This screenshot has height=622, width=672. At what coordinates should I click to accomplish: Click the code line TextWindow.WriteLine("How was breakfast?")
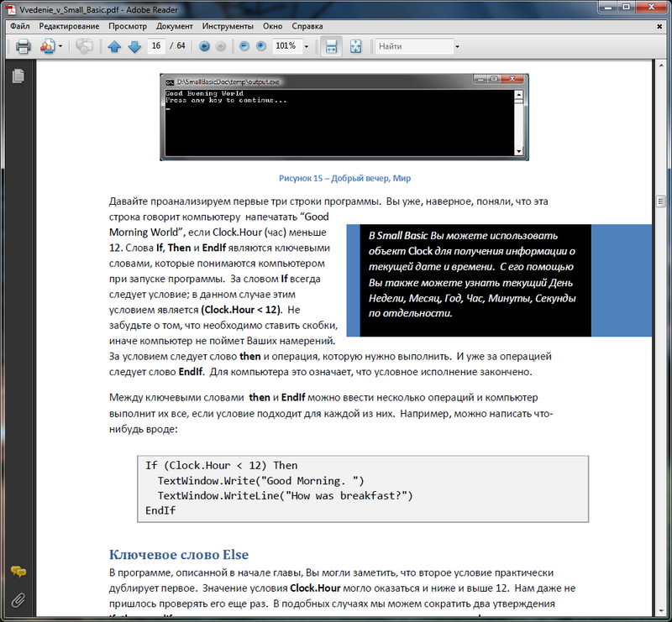point(285,495)
